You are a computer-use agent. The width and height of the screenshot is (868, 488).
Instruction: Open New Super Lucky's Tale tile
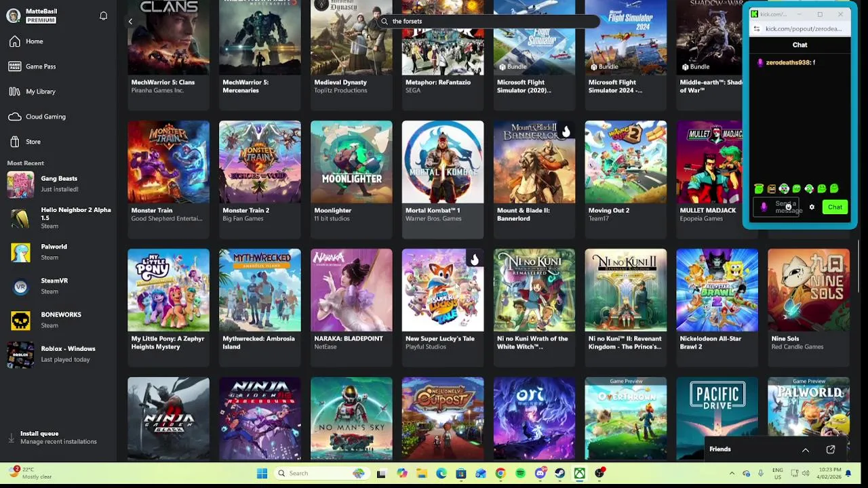pos(443,307)
